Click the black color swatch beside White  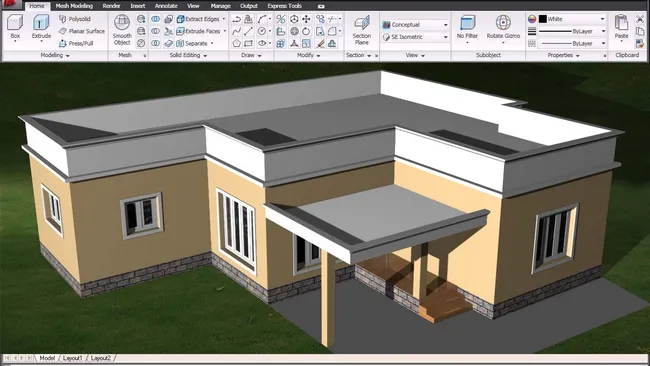543,19
